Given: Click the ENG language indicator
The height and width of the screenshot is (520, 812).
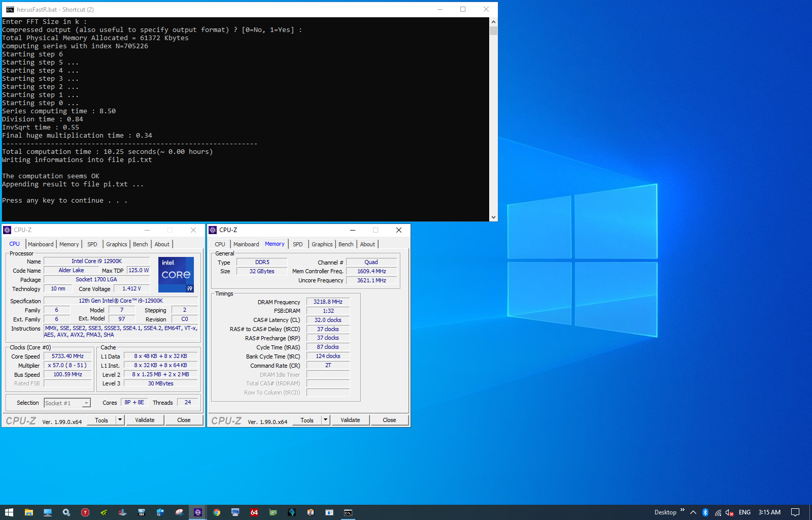Looking at the screenshot, I should tap(745, 512).
